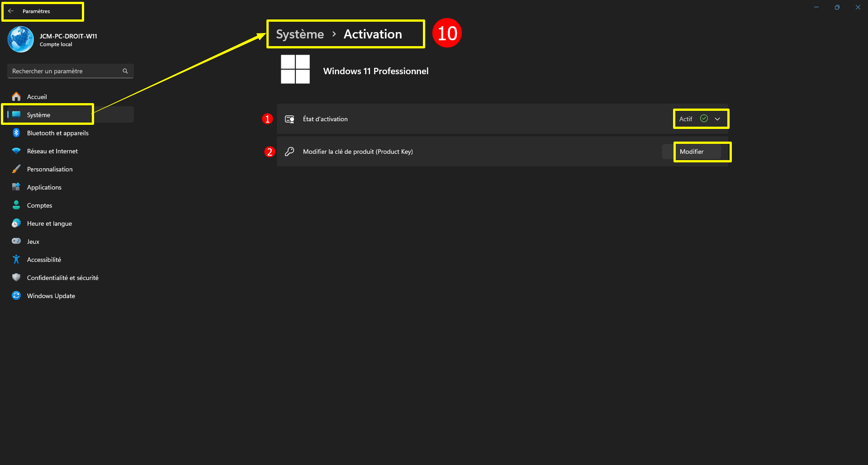Click the Windows logo beside Windows 11 Professionnel
This screenshot has width=868, height=465.
pos(295,69)
